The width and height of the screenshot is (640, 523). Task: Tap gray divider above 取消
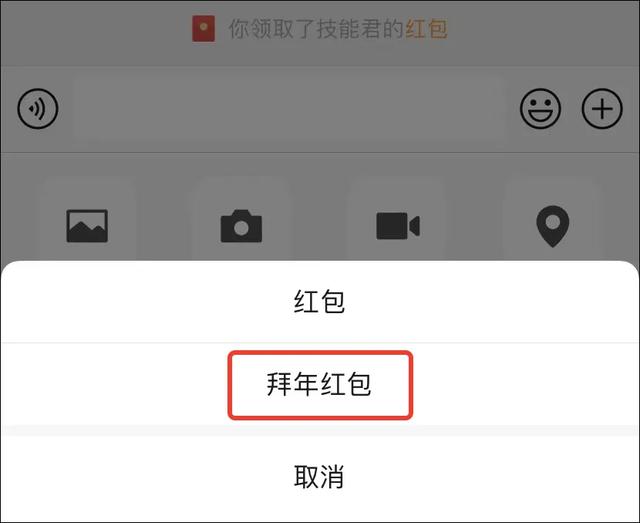pos(320,431)
